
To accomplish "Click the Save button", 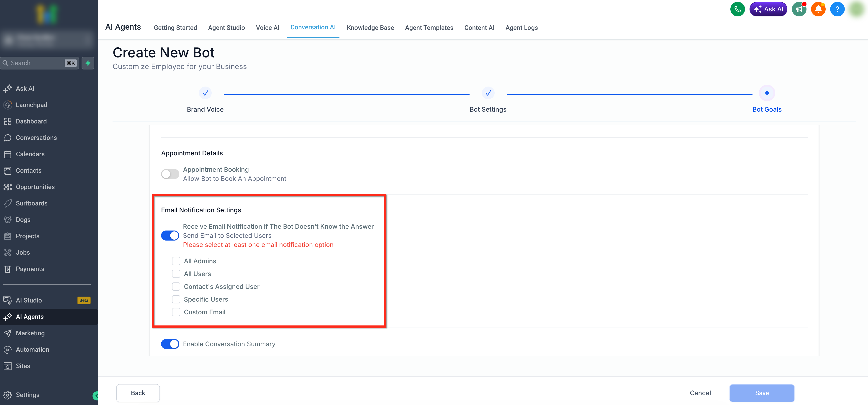I will [762, 393].
